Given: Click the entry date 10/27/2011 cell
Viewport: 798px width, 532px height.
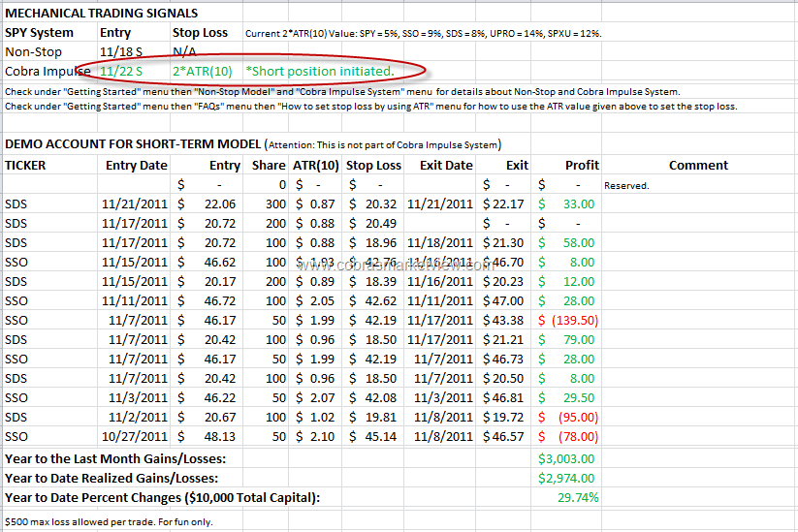Looking at the screenshot, I should click(x=135, y=436).
